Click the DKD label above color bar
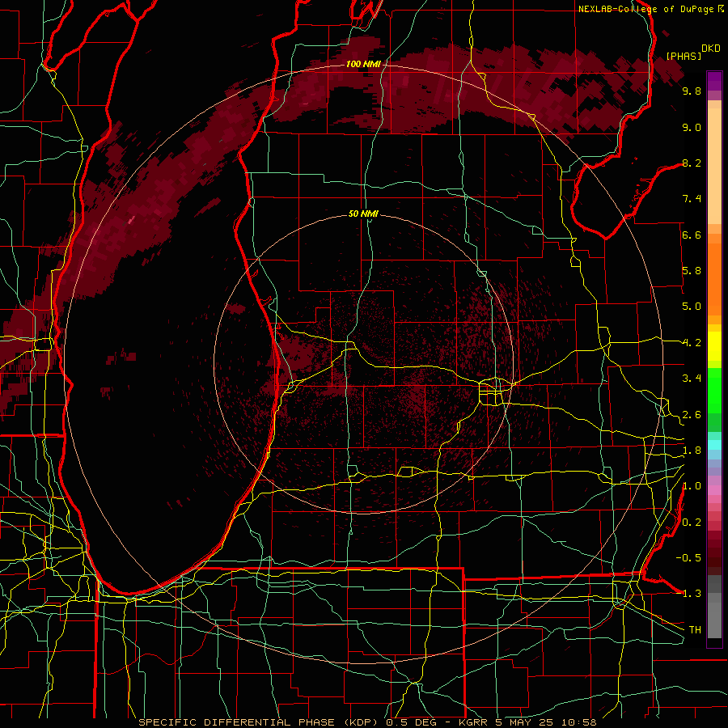This screenshot has height=728, width=728. coord(711,49)
